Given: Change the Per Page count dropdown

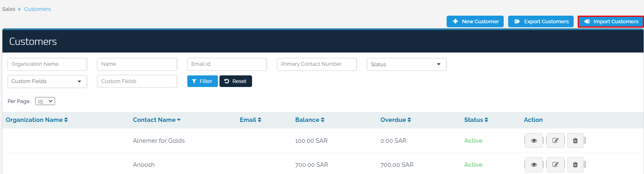Looking at the screenshot, I should pos(45,101).
